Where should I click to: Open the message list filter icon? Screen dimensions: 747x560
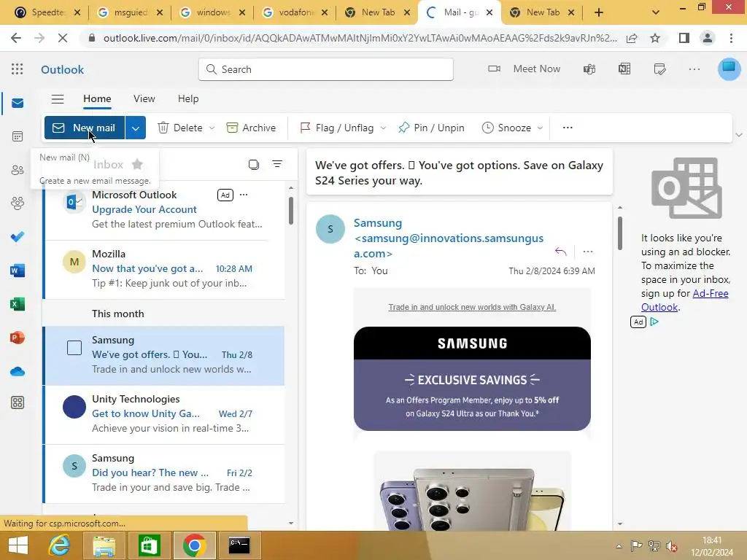click(277, 164)
